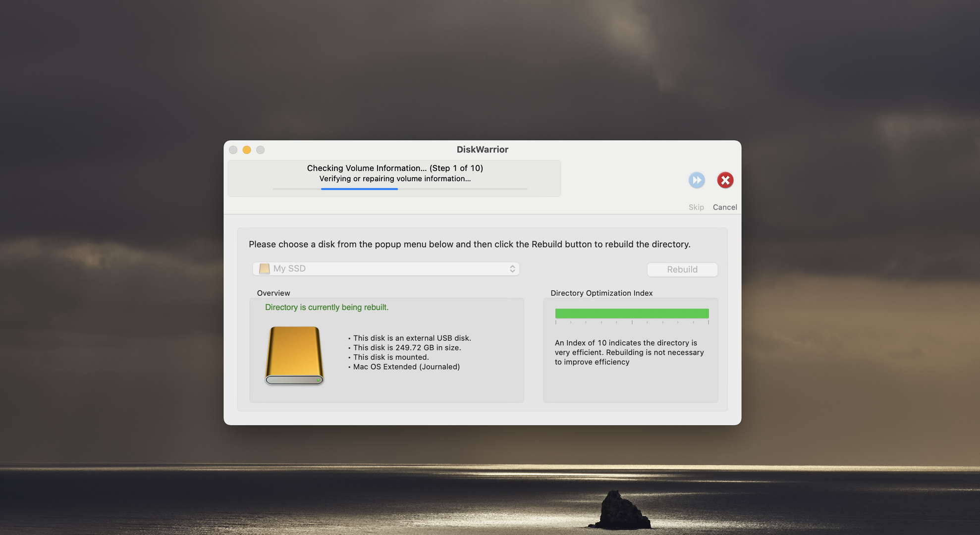Click the 'Directory Optimization Index' heading
The image size is (980, 535).
[601, 293]
